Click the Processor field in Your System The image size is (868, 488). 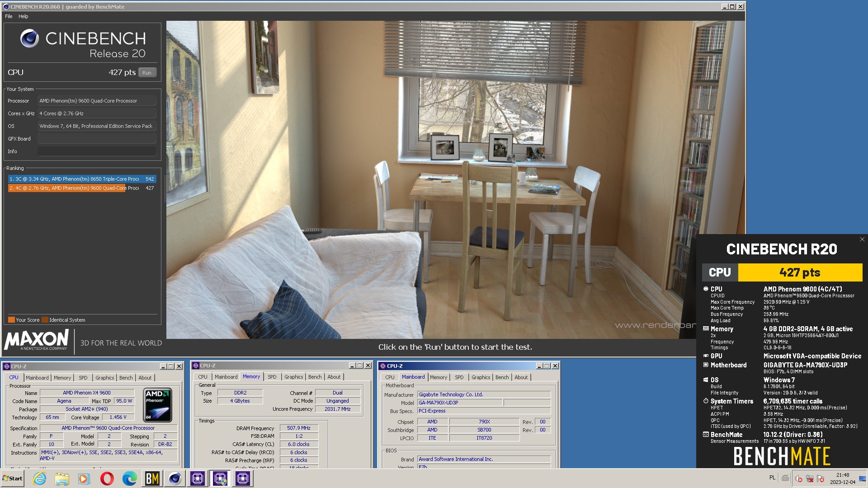coord(97,101)
